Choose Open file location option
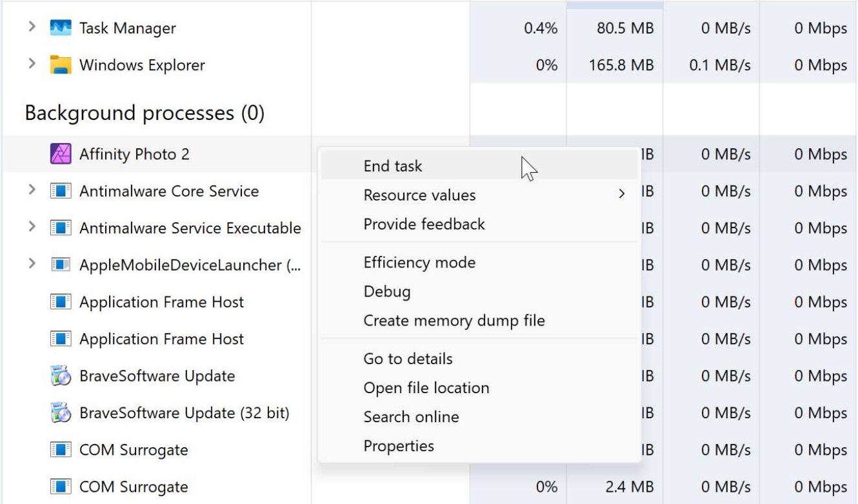Image resolution: width=858 pixels, height=504 pixels. tap(426, 388)
